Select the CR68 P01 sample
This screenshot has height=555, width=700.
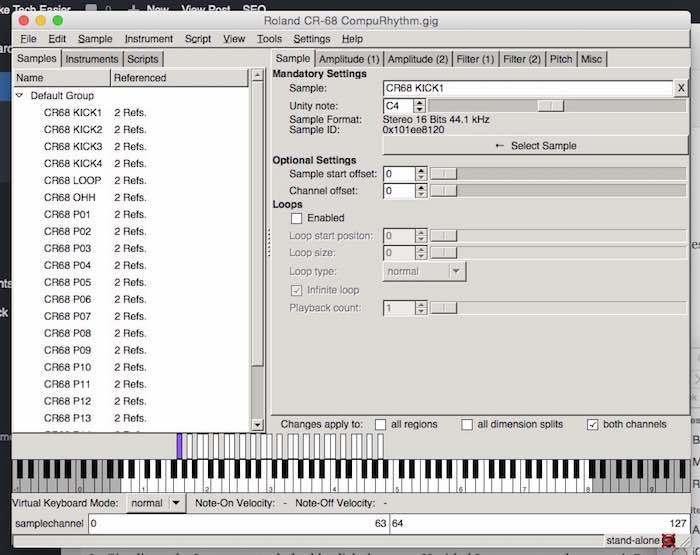(x=67, y=214)
